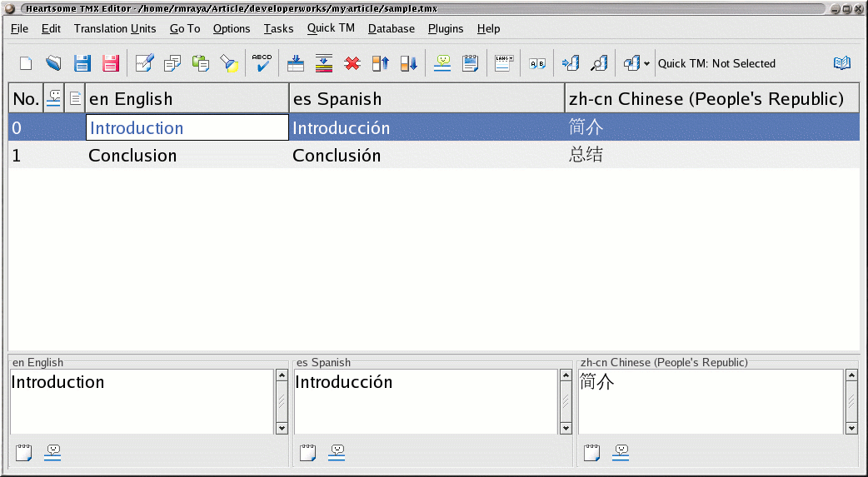The height and width of the screenshot is (477, 868).
Task: Click the No. column header
Action: point(26,98)
